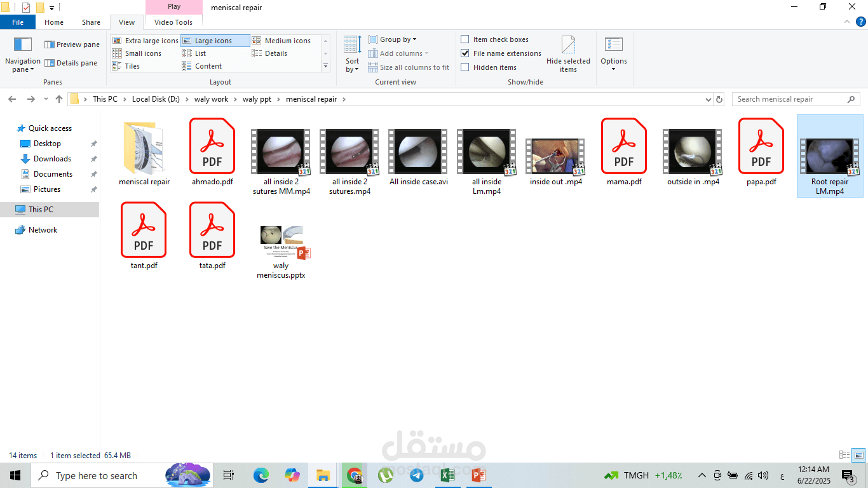This screenshot has width=868, height=488.
Task: Go up one folder level
Action: coord(59,99)
